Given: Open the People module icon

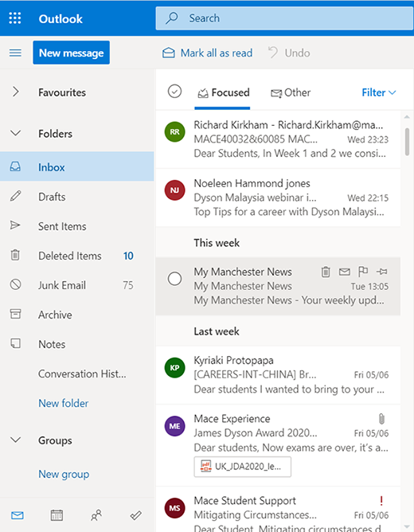Looking at the screenshot, I should tap(96, 515).
